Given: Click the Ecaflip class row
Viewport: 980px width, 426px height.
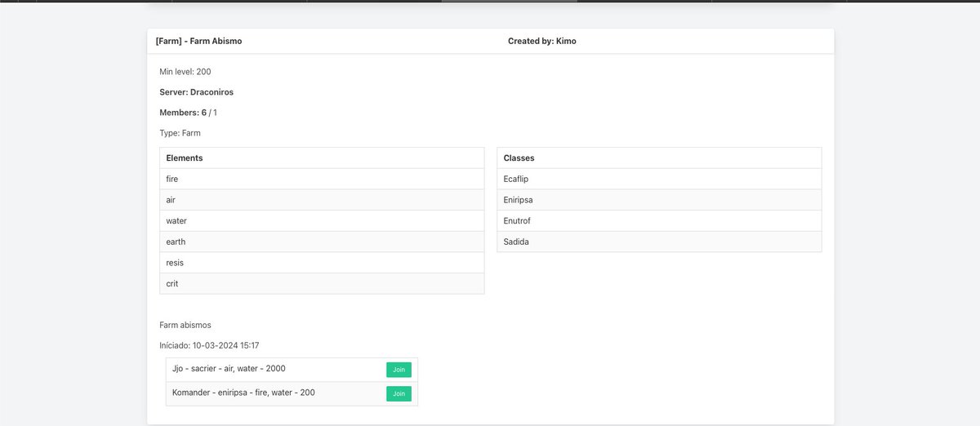Looking at the screenshot, I should tap(659, 179).
